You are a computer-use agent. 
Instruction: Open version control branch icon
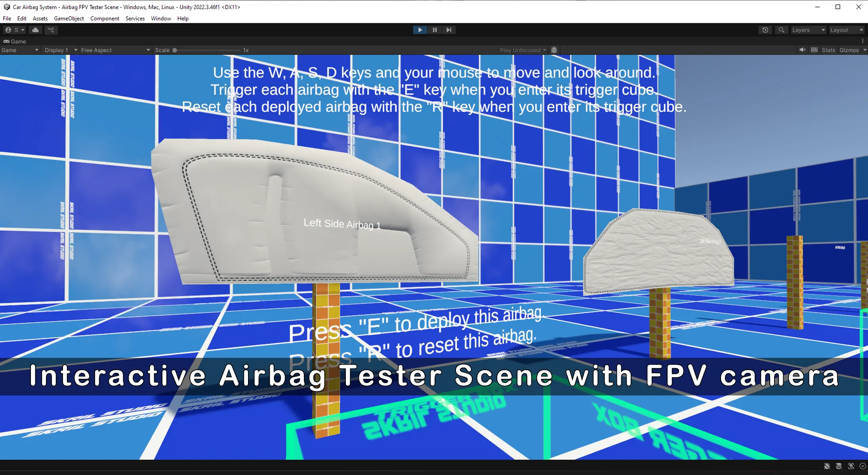click(51, 30)
